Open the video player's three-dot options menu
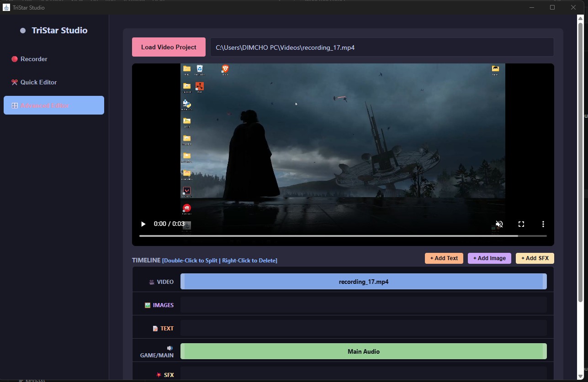Viewport: 588px width, 382px height. click(543, 224)
